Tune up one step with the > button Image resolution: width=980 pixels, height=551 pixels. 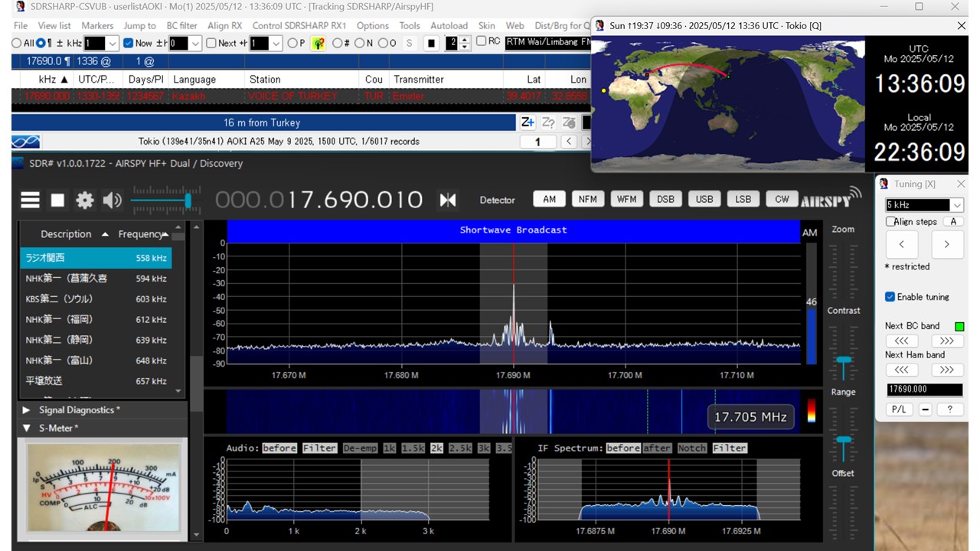[x=947, y=244]
